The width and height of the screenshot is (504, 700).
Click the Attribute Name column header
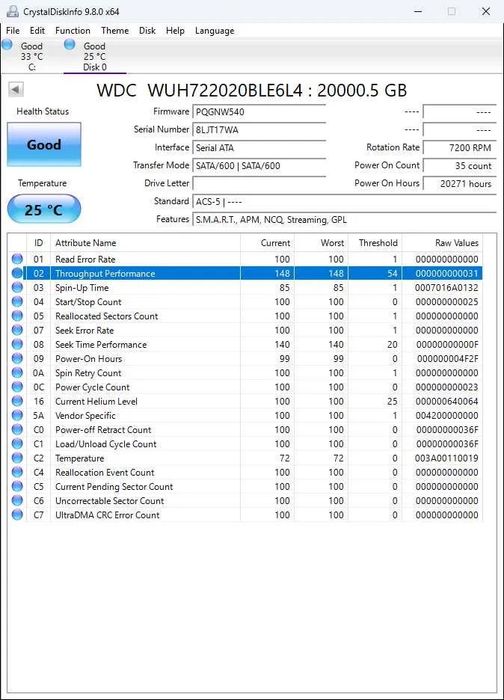pos(146,243)
